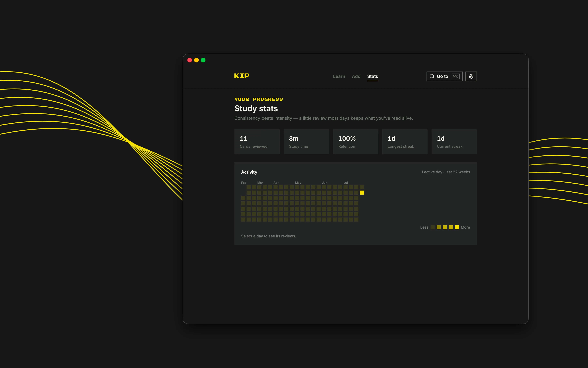Screen dimensions: 588x368
Task: Click the 1d Longest streak card
Action: pos(405,142)
